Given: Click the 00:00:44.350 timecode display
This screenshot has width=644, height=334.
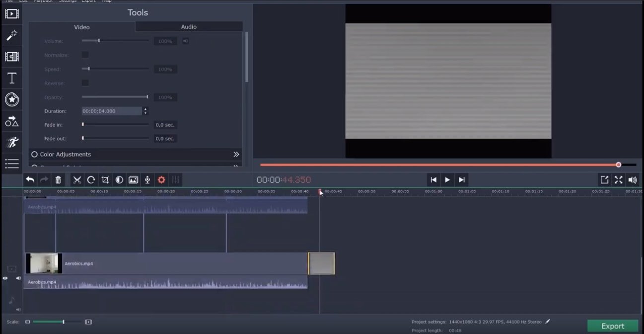Looking at the screenshot, I should click(284, 180).
